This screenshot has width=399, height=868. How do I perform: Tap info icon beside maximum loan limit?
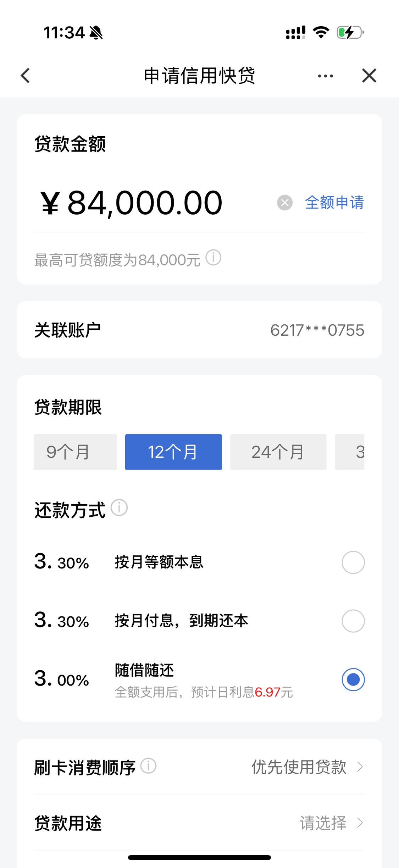[214, 258]
